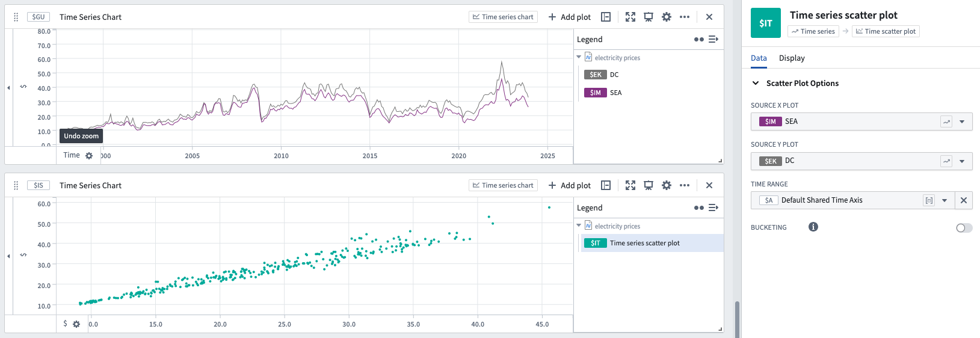
Task: Open more options menu on bottom chart
Action: point(685,185)
